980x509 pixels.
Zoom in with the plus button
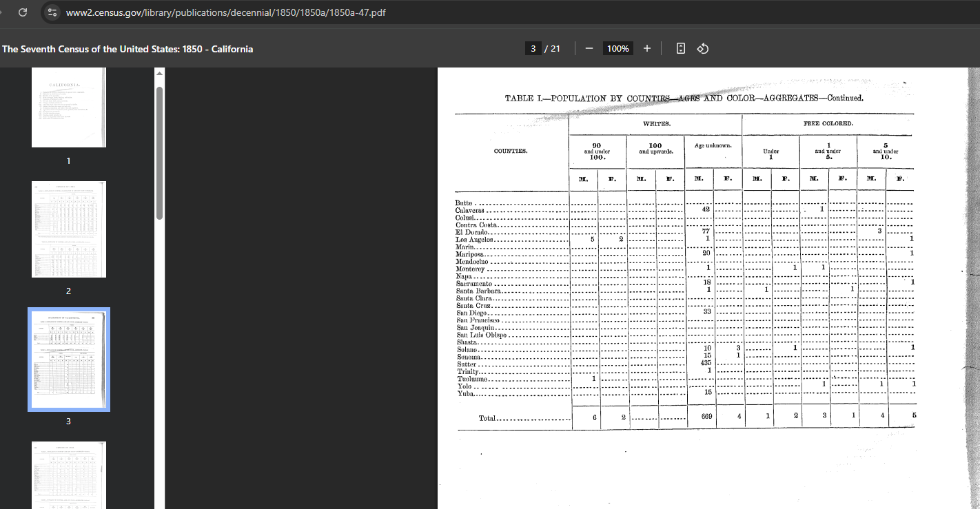click(646, 48)
